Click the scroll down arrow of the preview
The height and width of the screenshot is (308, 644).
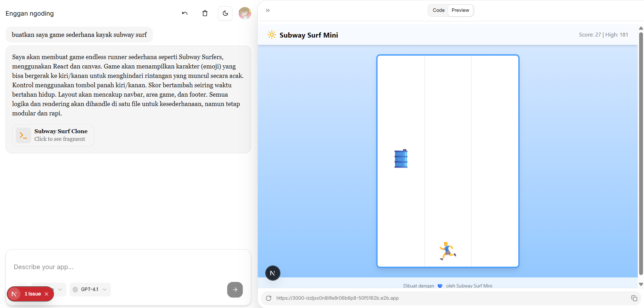coord(641,284)
